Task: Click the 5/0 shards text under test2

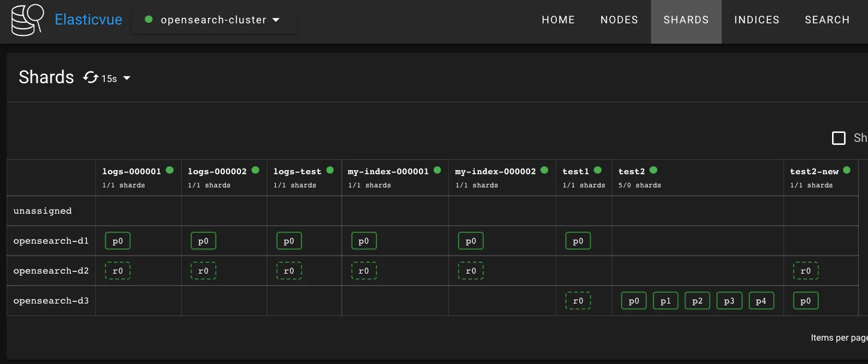Action: (x=640, y=185)
